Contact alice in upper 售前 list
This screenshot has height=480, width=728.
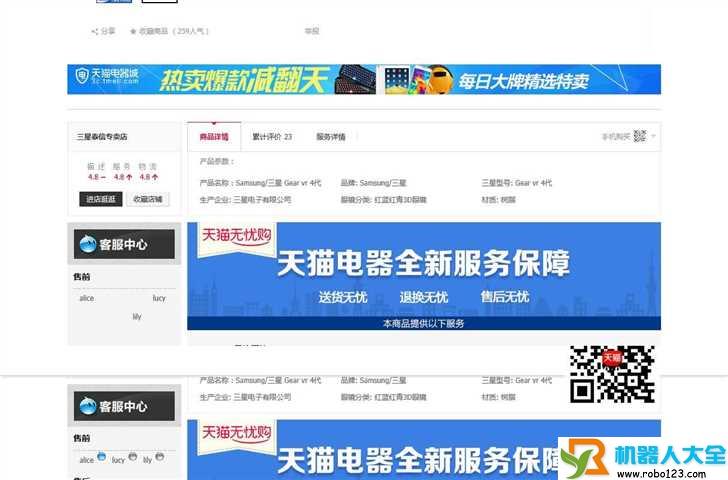click(87, 298)
